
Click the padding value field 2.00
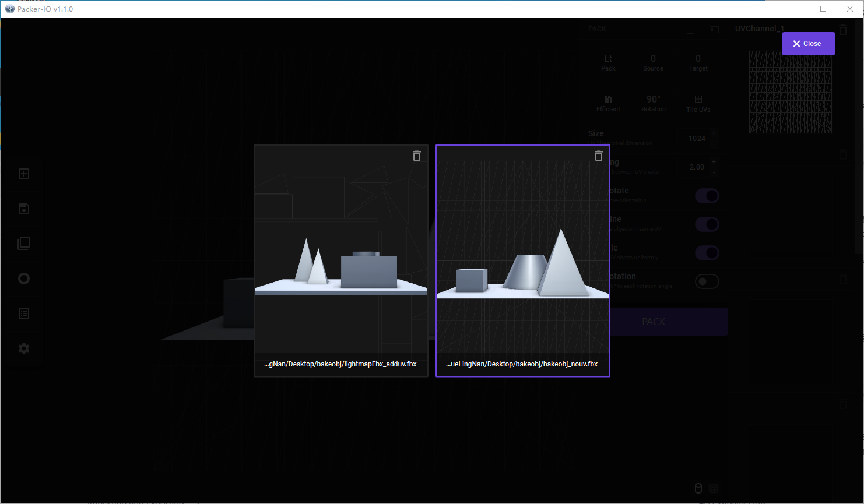tap(697, 167)
